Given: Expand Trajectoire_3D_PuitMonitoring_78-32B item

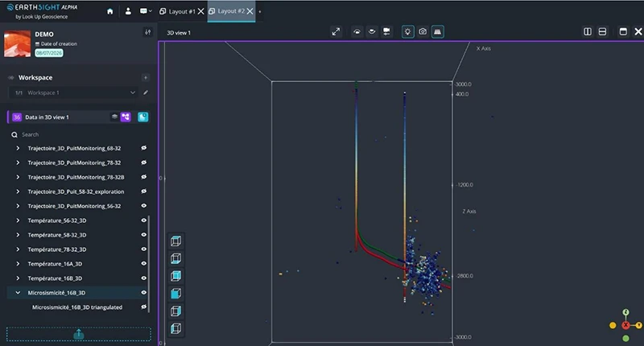Looking at the screenshot, I should (x=18, y=177).
